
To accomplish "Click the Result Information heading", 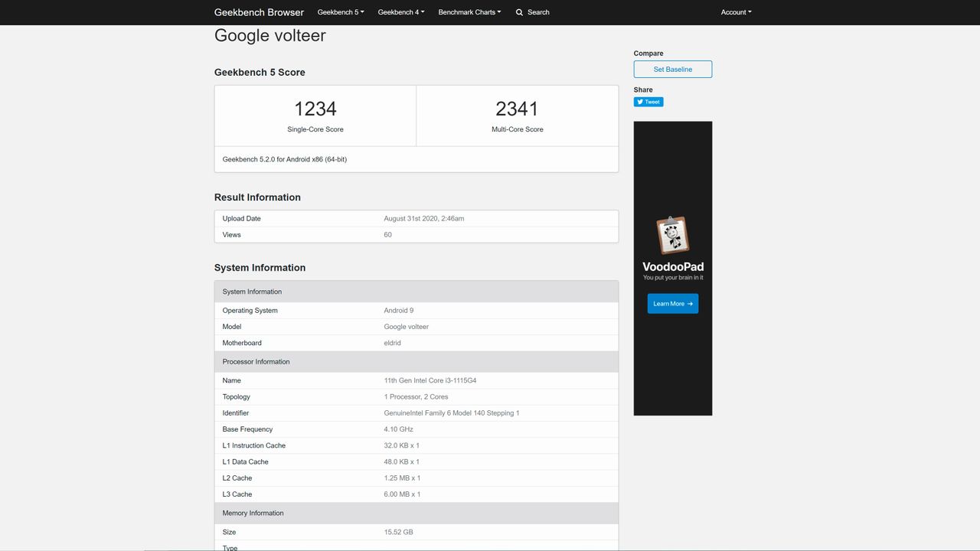I will click(257, 197).
